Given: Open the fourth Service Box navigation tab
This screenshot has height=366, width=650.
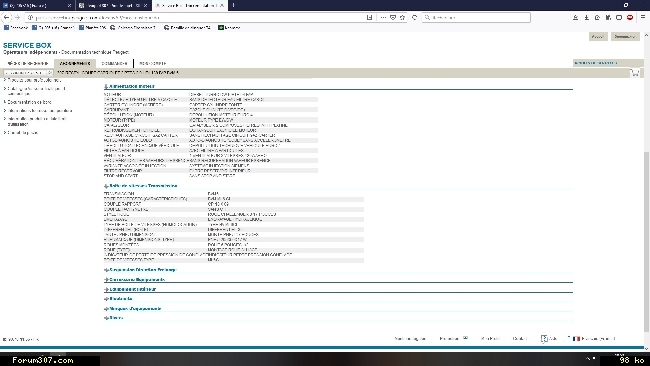Looking at the screenshot, I should click(153, 63).
